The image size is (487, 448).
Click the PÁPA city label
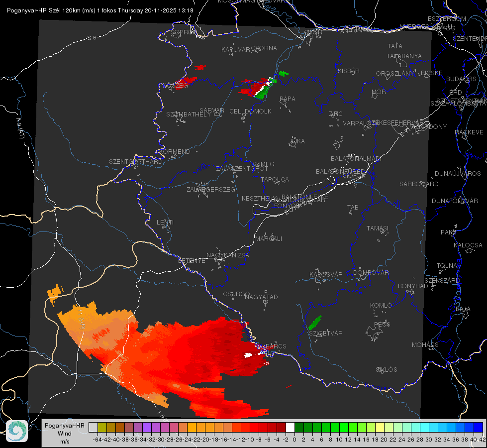tap(288, 99)
